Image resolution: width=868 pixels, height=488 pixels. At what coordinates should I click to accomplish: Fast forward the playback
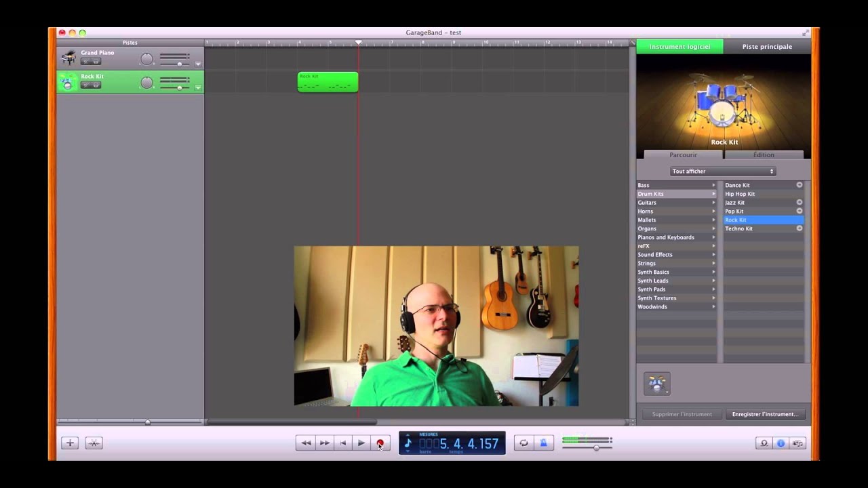pos(324,443)
